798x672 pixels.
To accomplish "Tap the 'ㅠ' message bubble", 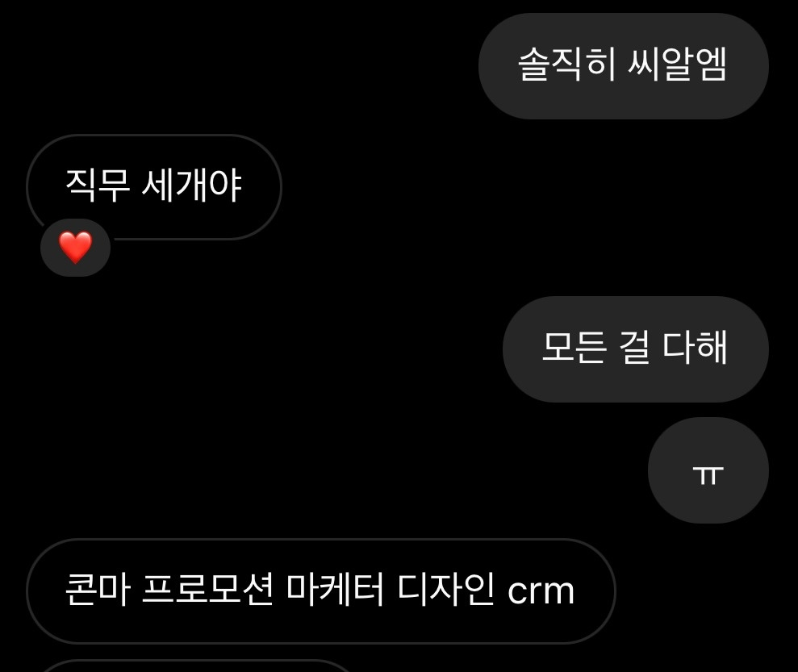I will 708,470.
